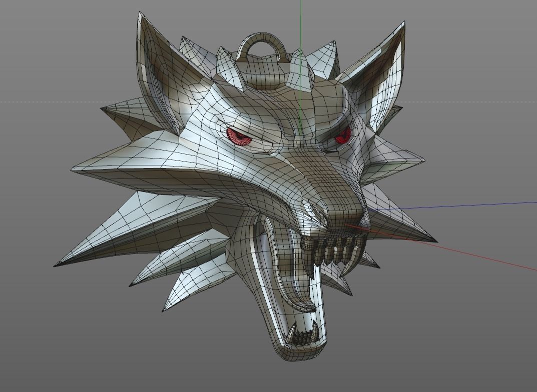
Task: Select the wolf's red eye on the right
Action: click(342, 136)
